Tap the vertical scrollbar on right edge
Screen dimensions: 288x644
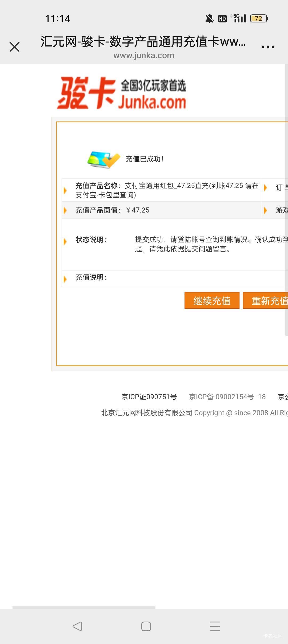pyautogui.click(x=287, y=200)
